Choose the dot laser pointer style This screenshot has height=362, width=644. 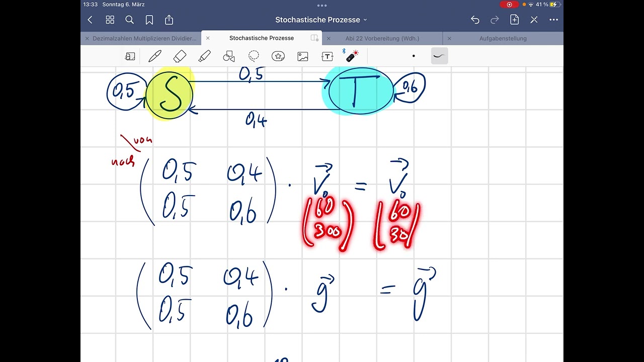click(x=414, y=56)
